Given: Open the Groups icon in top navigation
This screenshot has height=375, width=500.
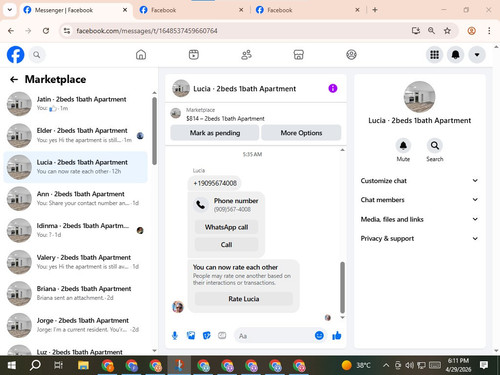Looking at the screenshot, I should pyautogui.click(x=351, y=55).
